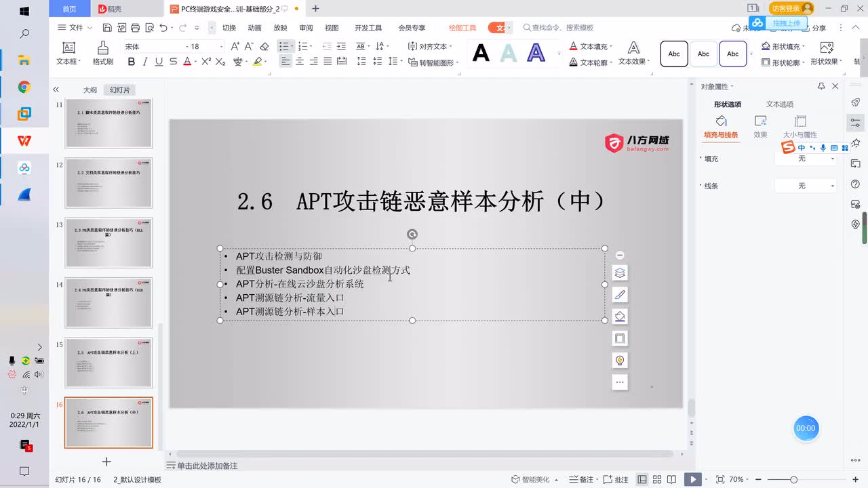Start slideshow with the play button
This screenshot has height=488, width=868.
tap(692, 479)
